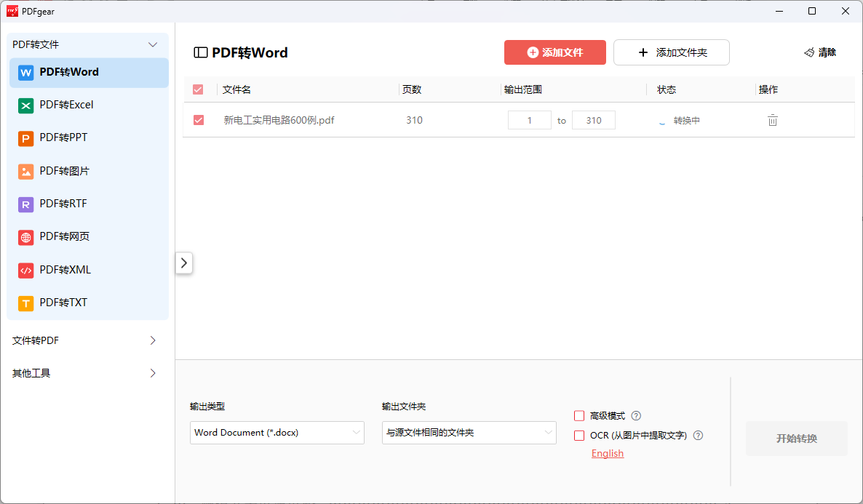This screenshot has width=863, height=504.
Task: Click the PDFgear logo in title bar
Action: pos(12,11)
